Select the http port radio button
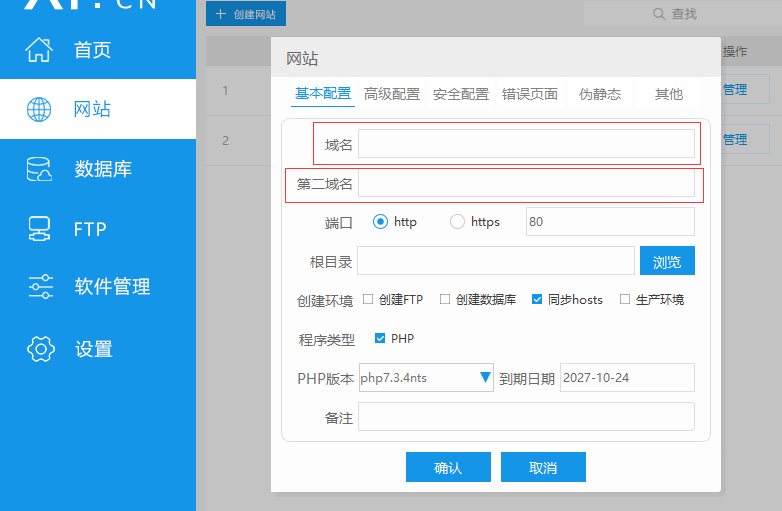This screenshot has height=511, width=782. (x=380, y=221)
